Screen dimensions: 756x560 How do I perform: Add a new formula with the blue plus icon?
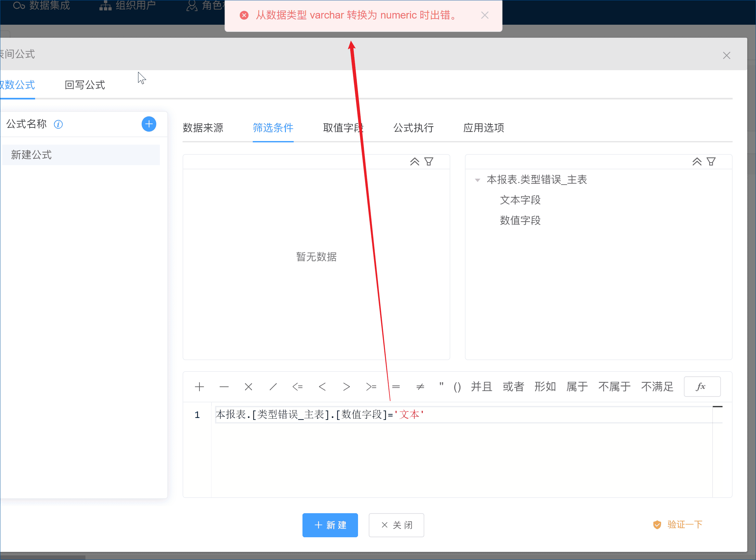[x=149, y=124]
